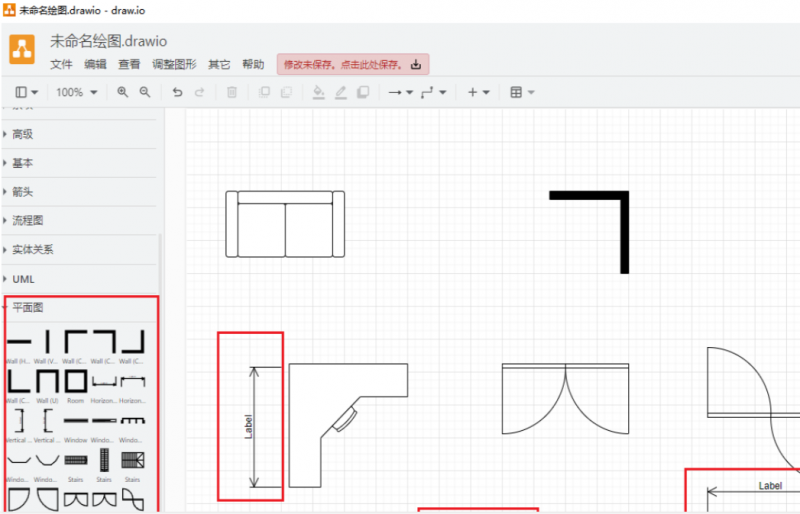Click the To Back toolbar icon
800x514 pixels.
tap(286, 92)
